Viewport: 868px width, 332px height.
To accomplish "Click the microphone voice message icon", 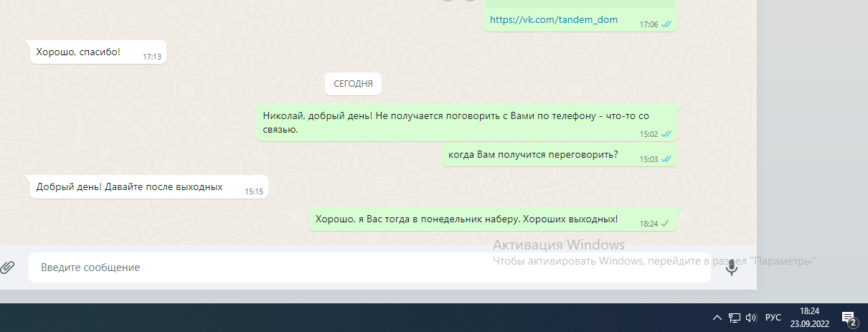I will (x=731, y=267).
